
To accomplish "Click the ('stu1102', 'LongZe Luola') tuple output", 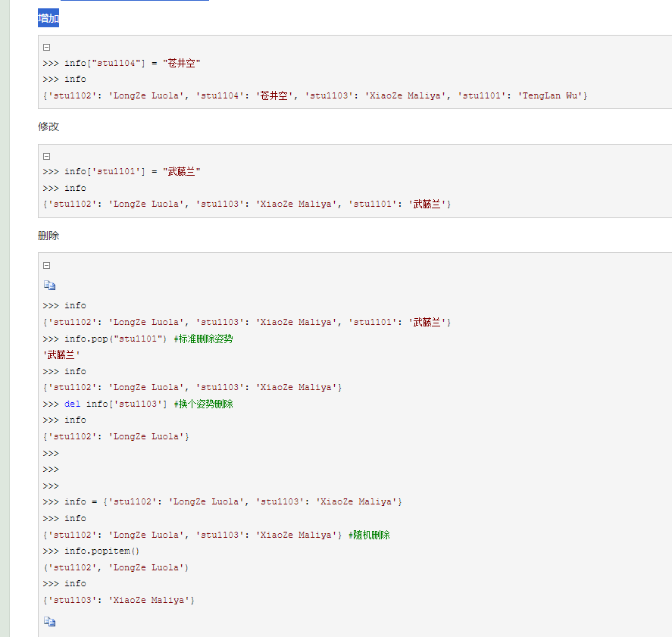I will click(116, 567).
